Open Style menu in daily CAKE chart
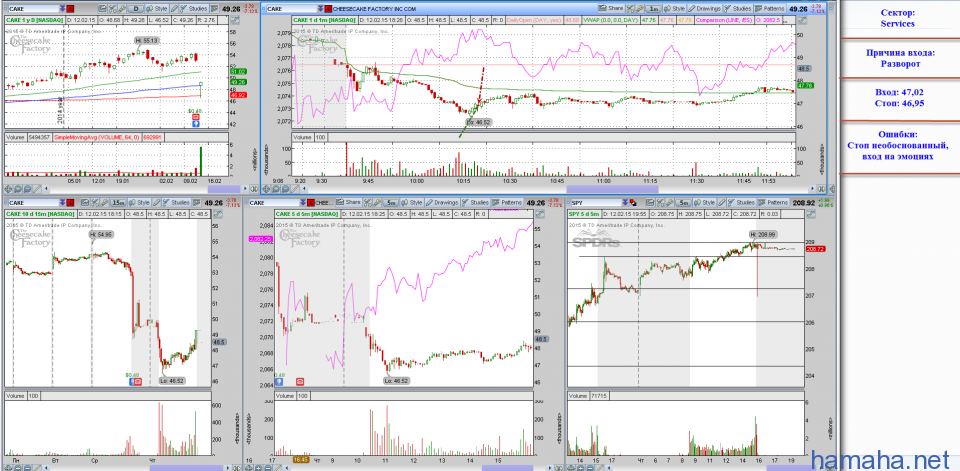The height and width of the screenshot is (471, 960). pyautogui.click(x=157, y=9)
